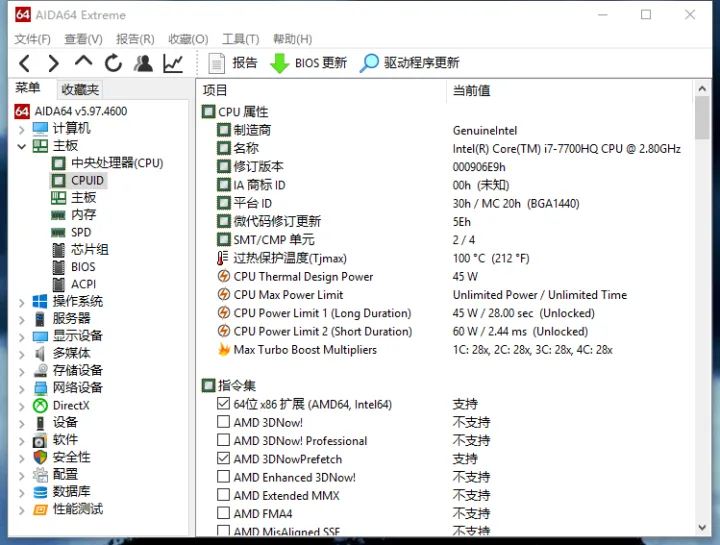This screenshot has height=545, width=720.
Task: Click the scrollbar down arrow
Action: (x=702, y=528)
